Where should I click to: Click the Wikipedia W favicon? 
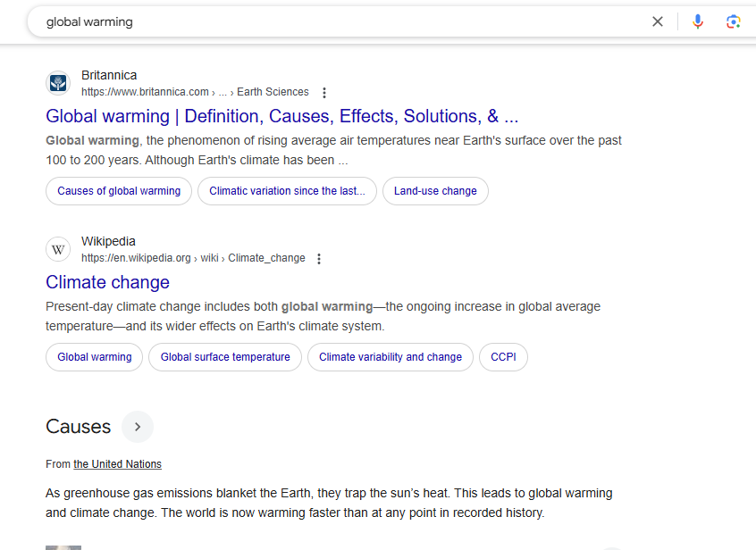(x=58, y=249)
